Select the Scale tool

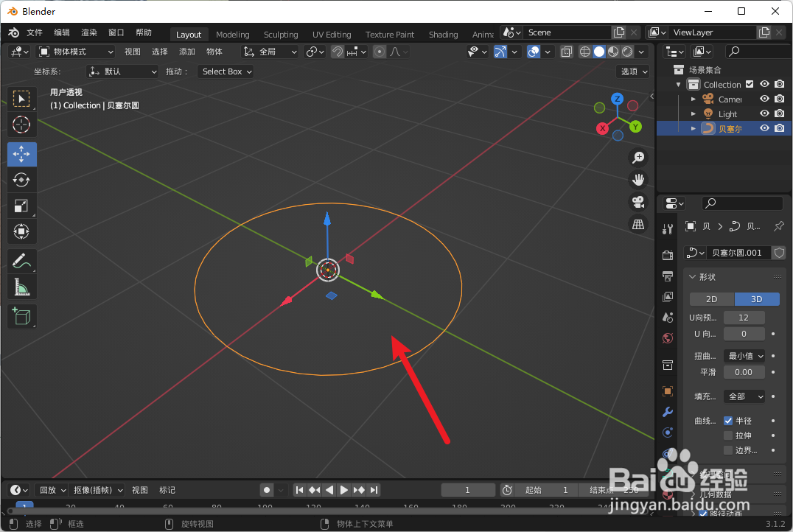pyautogui.click(x=21, y=206)
